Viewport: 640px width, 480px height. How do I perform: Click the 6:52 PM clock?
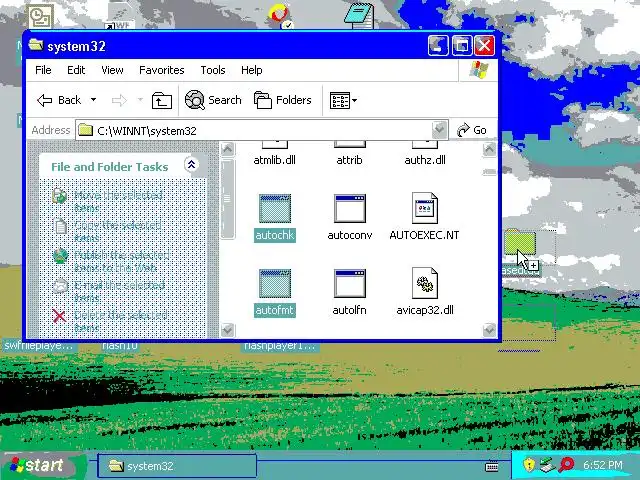(x=603, y=465)
